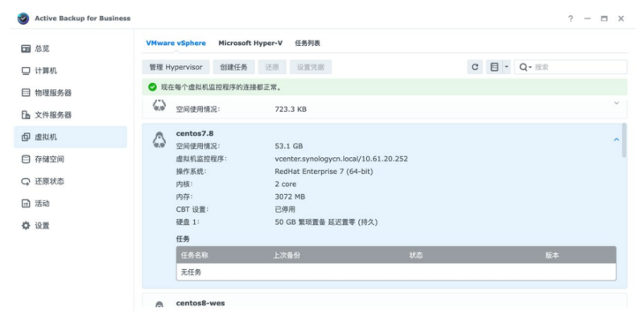Screen dimensions: 644x315
Task: Switch to VMware vSphere tab
Action: point(175,44)
